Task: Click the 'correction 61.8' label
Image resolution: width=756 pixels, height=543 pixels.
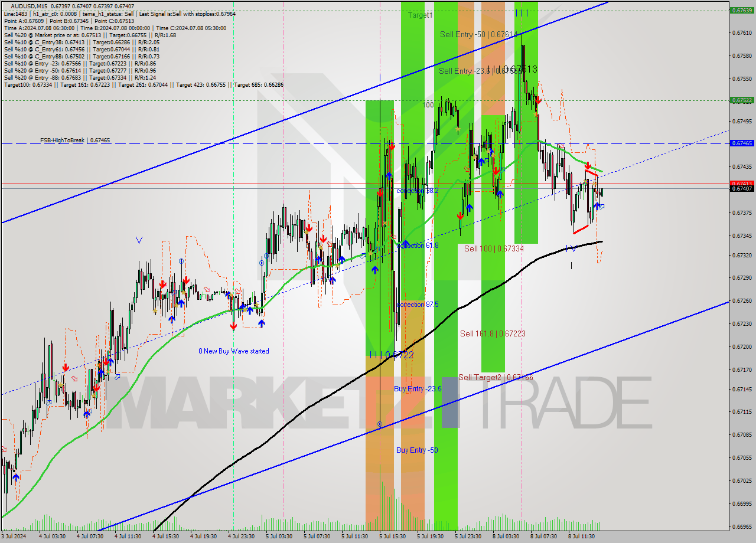Action: pos(418,245)
